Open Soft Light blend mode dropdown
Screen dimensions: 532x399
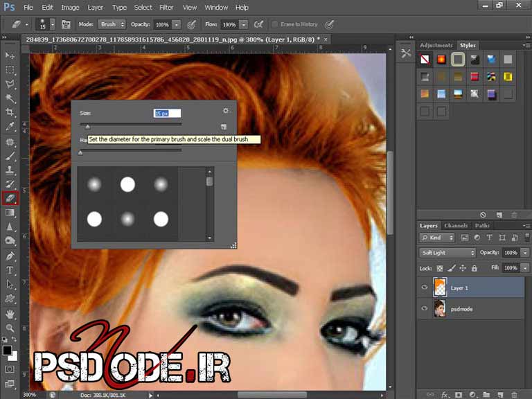click(447, 253)
